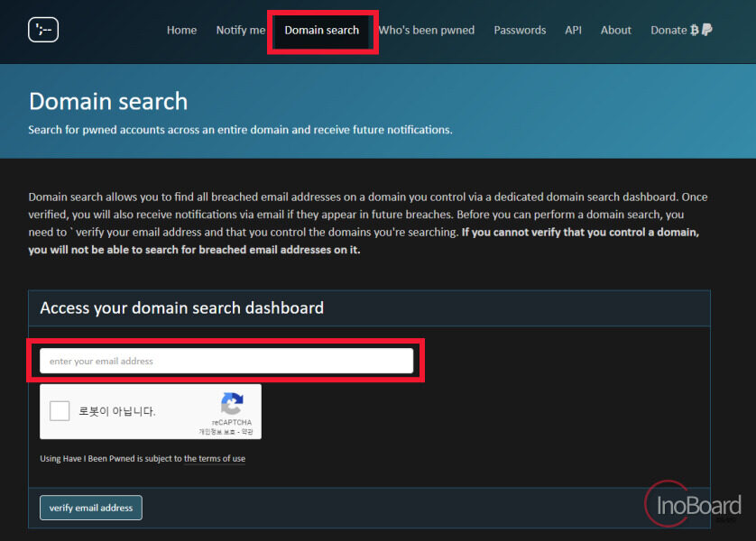Open the Notify me page
Screen dimensions: 756x541
pos(241,30)
